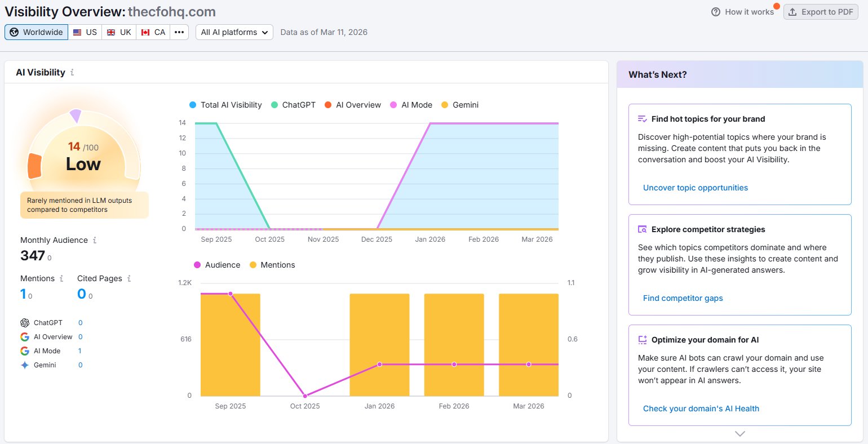Click the Mentions info icon

(61, 278)
